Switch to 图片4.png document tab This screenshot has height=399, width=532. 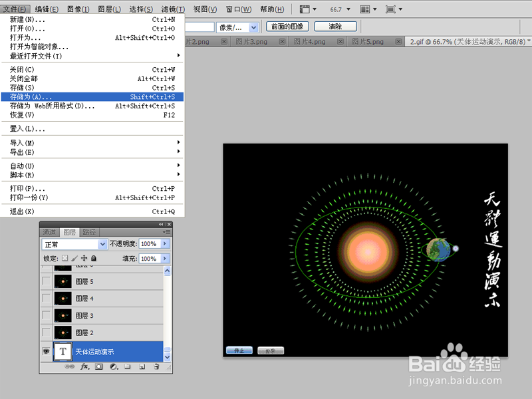[x=309, y=42]
